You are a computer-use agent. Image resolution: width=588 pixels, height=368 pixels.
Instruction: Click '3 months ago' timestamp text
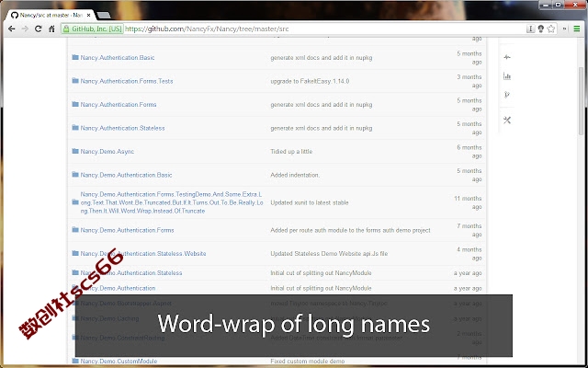(x=469, y=81)
